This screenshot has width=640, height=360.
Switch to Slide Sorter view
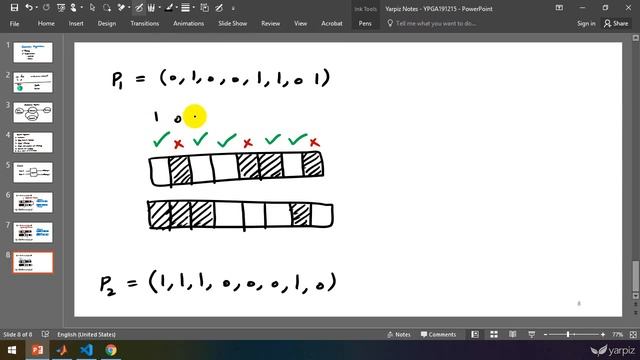click(494, 334)
